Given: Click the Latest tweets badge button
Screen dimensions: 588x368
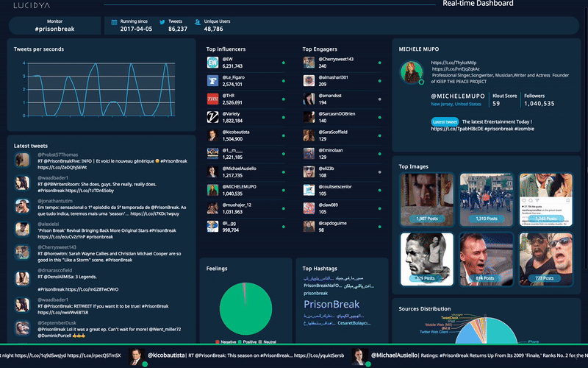Looking at the screenshot, I should point(445,121).
